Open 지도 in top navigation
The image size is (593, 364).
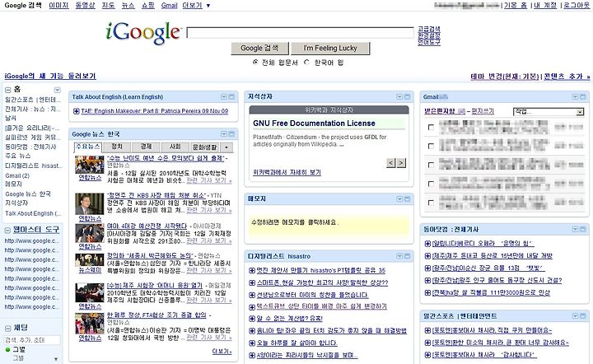(108, 5)
